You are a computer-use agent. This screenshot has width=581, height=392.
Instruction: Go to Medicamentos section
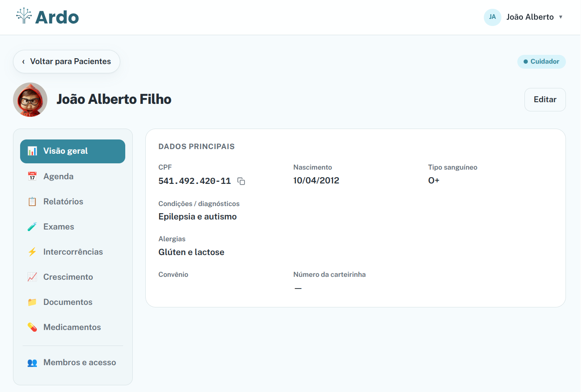coord(72,327)
